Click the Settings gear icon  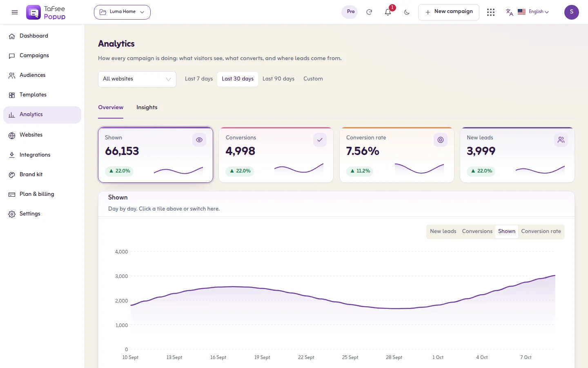pyautogui.click(x=12, y=214)
